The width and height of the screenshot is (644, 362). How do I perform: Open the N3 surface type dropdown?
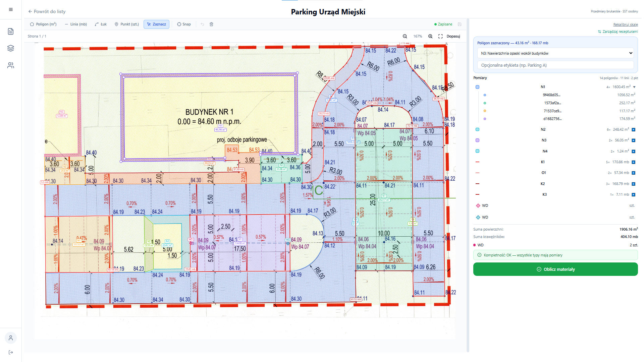tap(555, 53)
